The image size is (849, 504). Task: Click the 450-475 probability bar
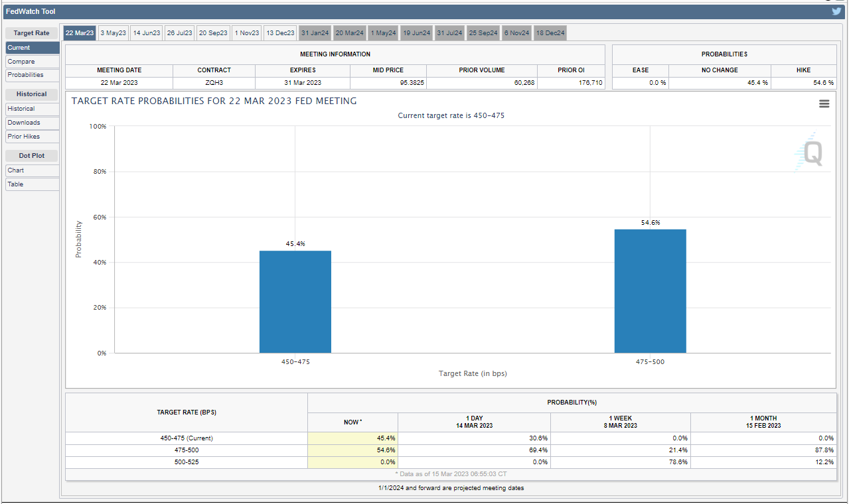[x=295, y=302]
